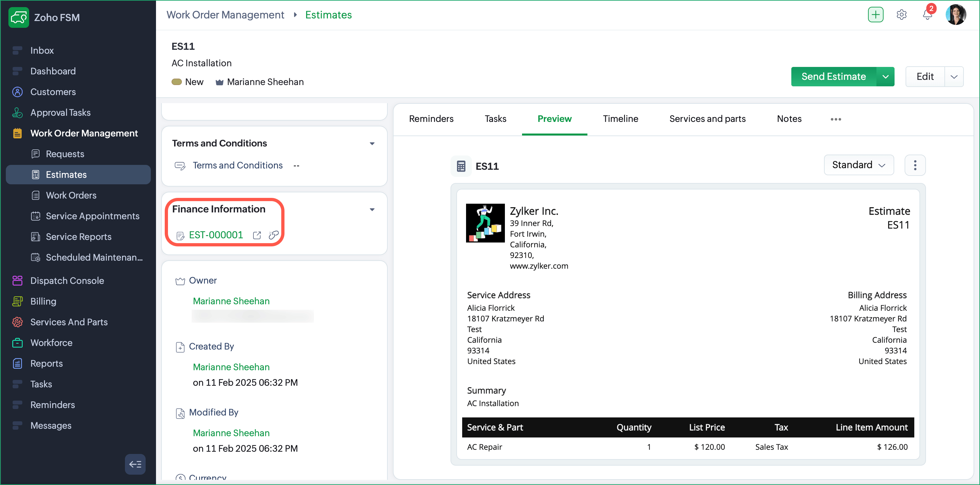Show more tabs with the ellipsis
The width and height of the screenshot is (980, 485).
coord(835,119)
